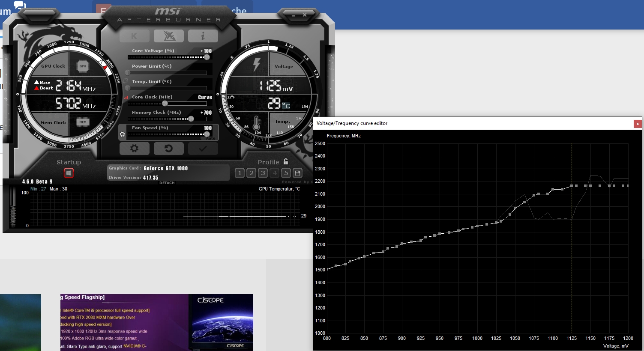Click the Max : 30 monitoring value

tap(58, 189)
